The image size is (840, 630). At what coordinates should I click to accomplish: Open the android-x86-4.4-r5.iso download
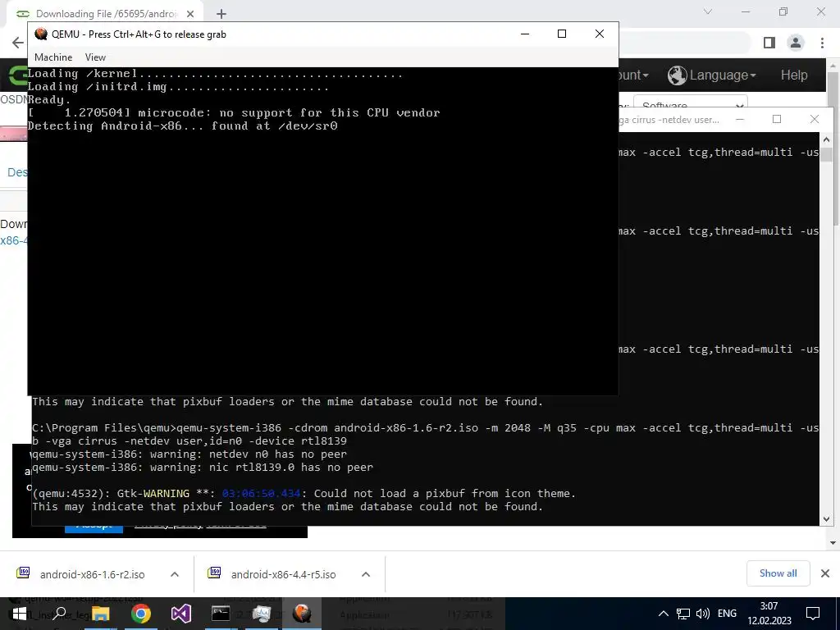[283, 574]
